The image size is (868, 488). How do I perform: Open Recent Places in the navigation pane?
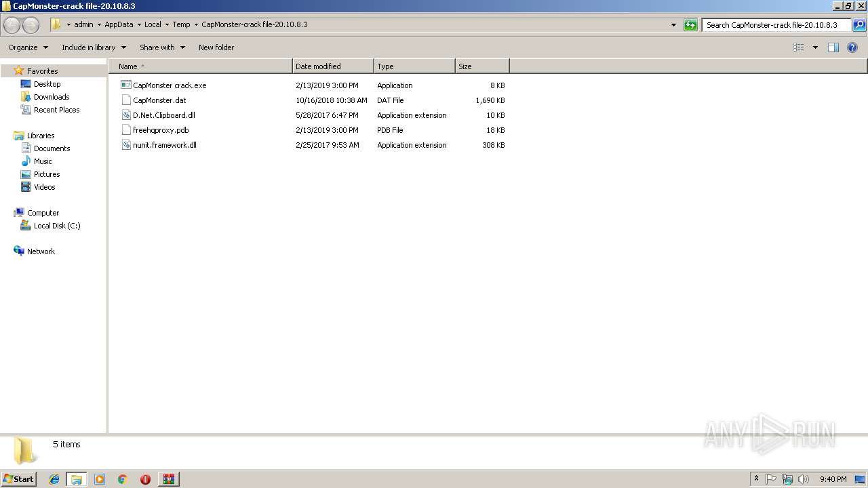[x=56, y=110]
